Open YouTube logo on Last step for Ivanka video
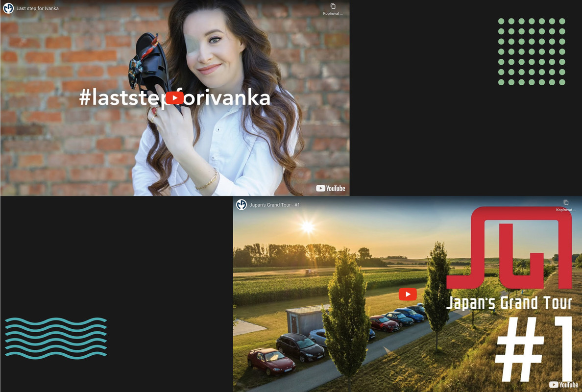582x392 pixels. [x=331, y=189]
